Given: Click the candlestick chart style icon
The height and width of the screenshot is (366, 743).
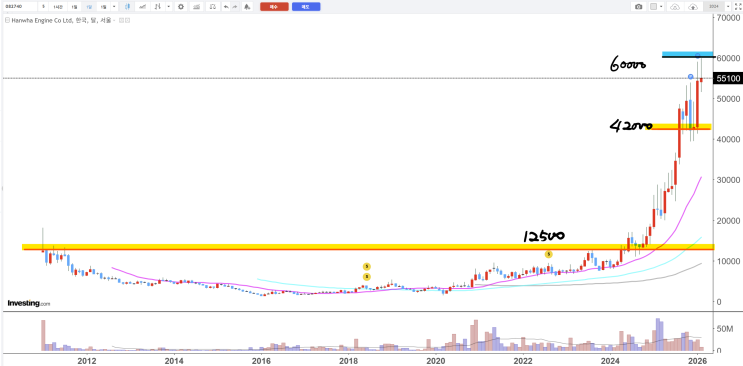Looking at the screenshot, I should (127, 7).
